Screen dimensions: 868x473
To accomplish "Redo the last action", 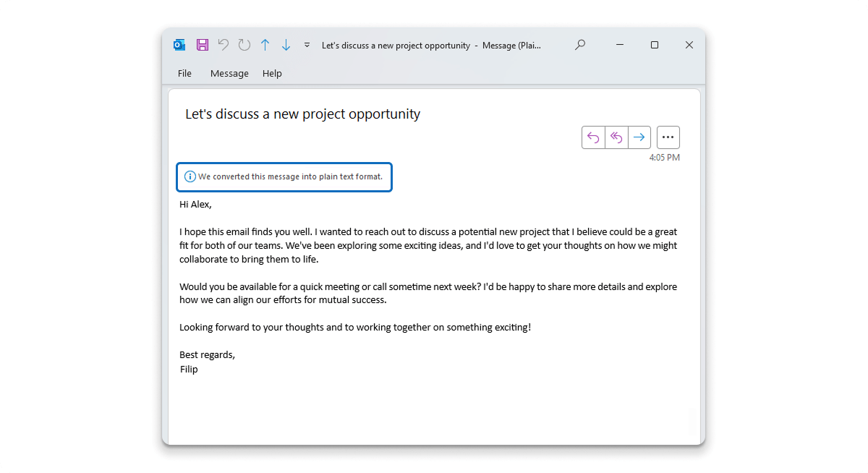I will coord(244,45).
